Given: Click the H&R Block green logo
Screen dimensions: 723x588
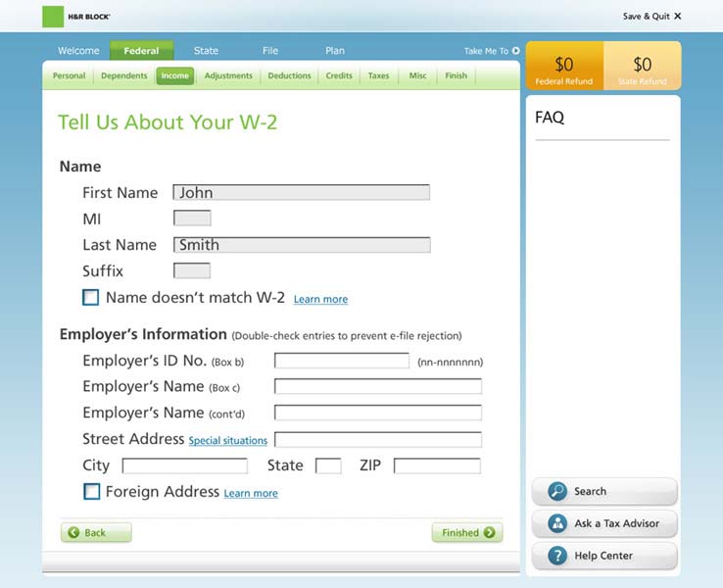Looking at the screenshot, I should pyautogui.click(x=53, y=17).
